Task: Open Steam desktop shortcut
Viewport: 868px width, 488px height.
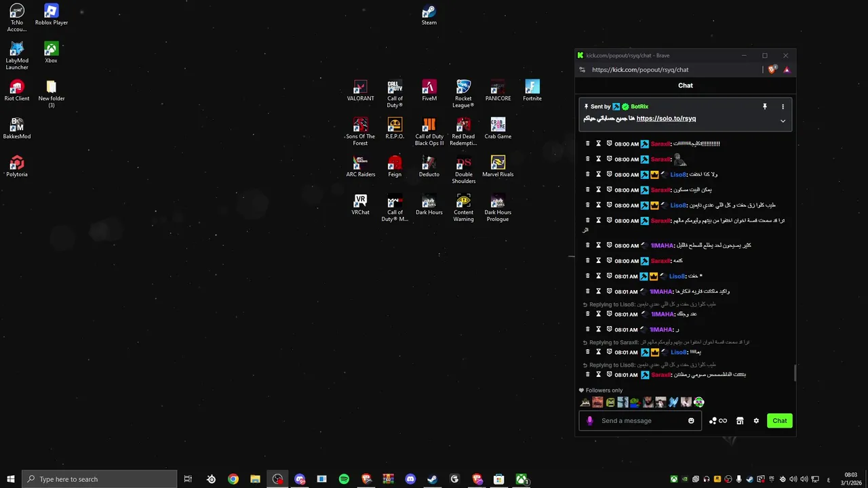Action: 429,15
